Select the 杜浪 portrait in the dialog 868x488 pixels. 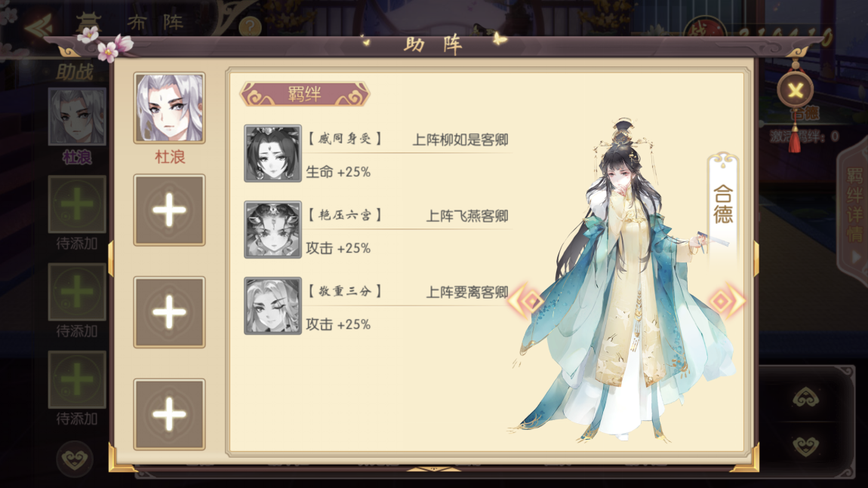tap(169, 108)
